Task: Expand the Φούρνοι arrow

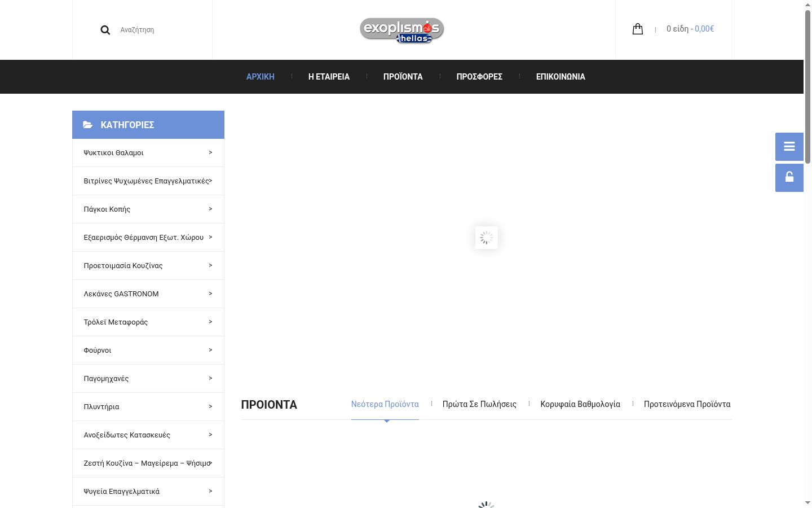Action: point(210,350)
